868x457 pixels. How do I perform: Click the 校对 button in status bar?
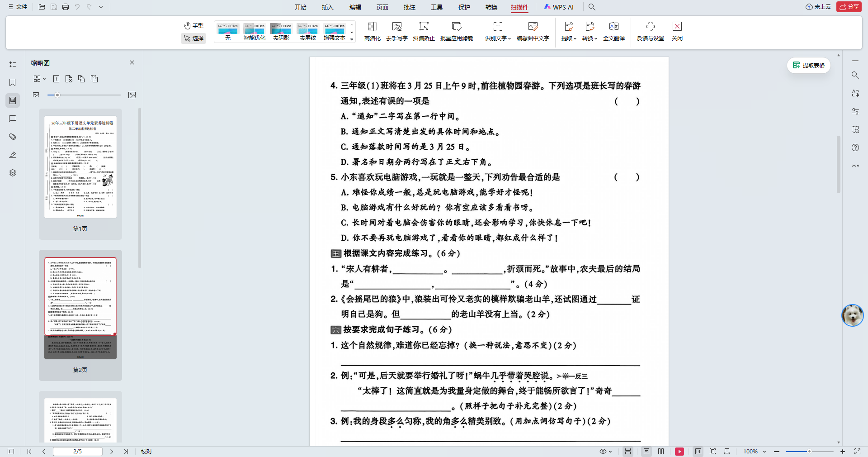click(146, 451)
